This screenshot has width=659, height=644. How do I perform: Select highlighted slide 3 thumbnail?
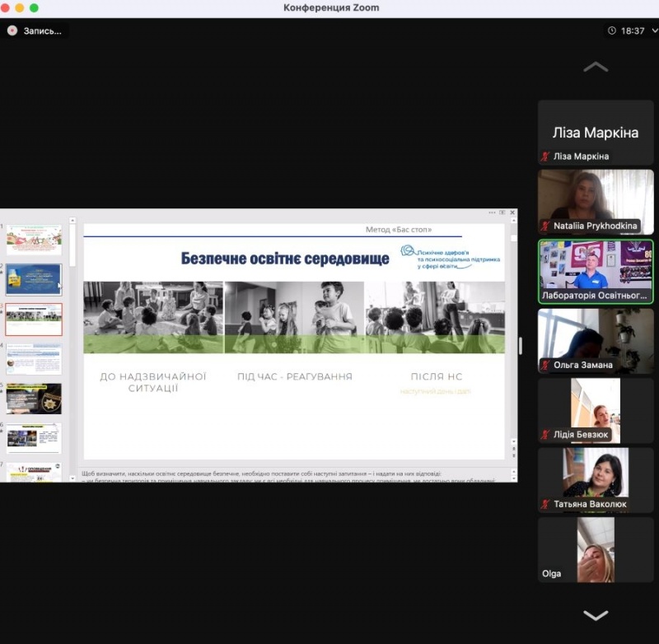(34, 320)
